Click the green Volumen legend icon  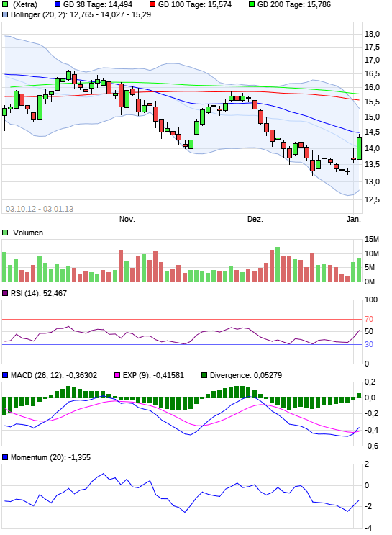pyautogui.click(x=5, y=233)
